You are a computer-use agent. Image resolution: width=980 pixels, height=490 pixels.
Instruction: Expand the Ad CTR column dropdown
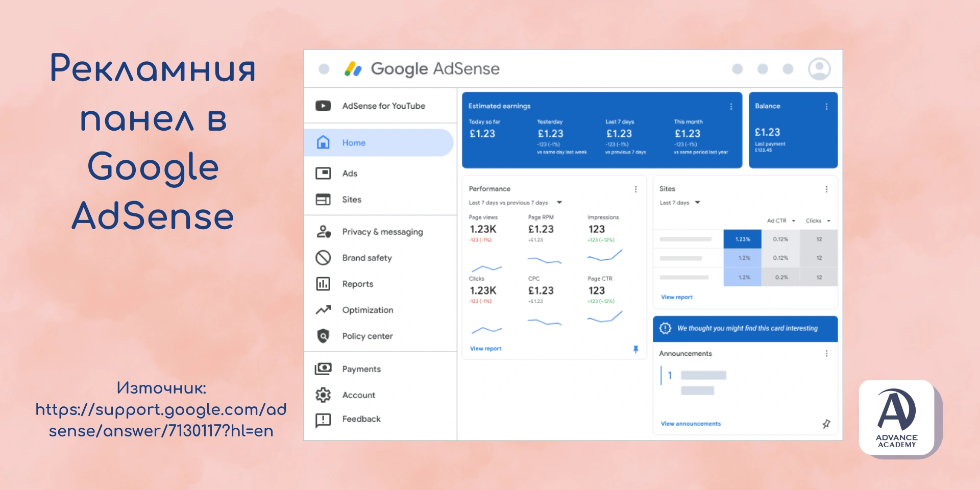pos(793,221)
